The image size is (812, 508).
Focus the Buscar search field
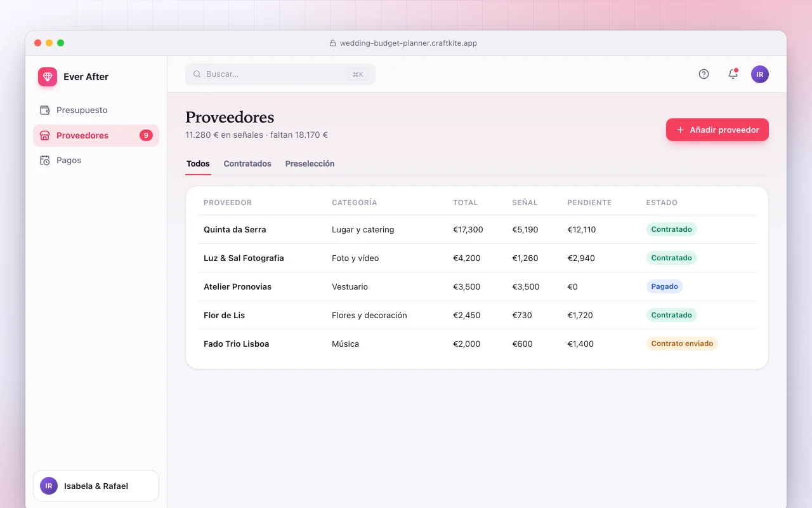pyautogui.click(x=280, y=74)
